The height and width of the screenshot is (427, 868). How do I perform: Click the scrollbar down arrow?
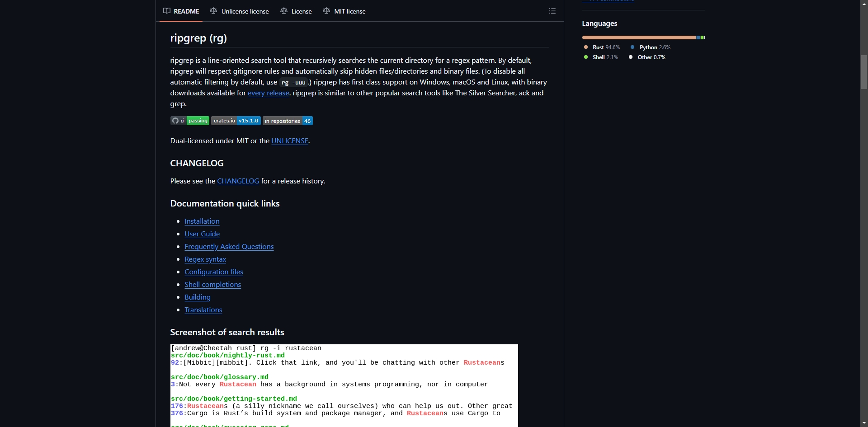tap(864, 423)
